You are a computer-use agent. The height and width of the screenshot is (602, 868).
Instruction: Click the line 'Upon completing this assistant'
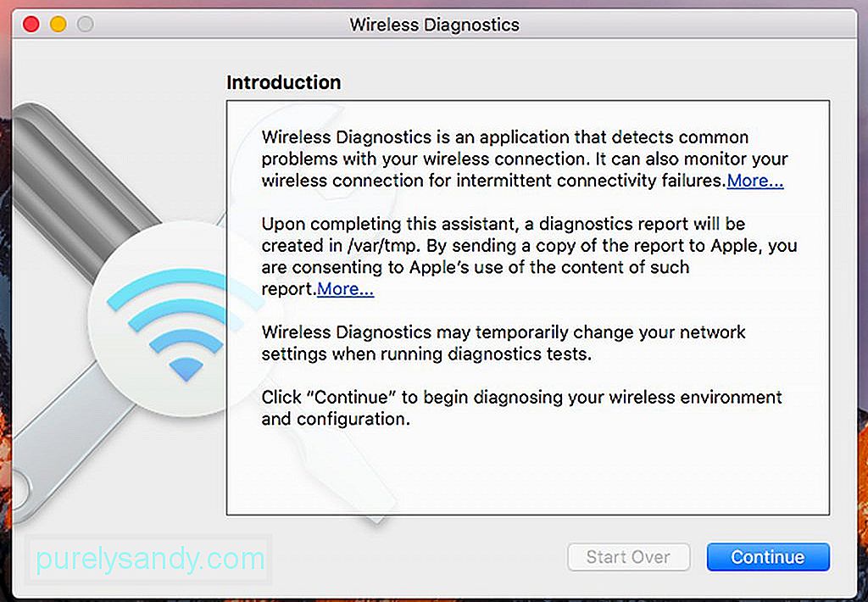pos(504,224)
